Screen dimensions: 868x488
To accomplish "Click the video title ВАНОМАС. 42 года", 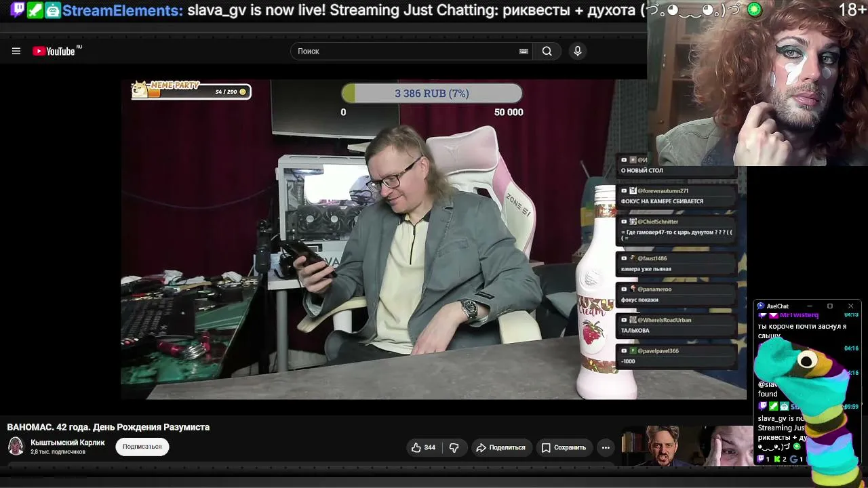I will click(108, 427).
